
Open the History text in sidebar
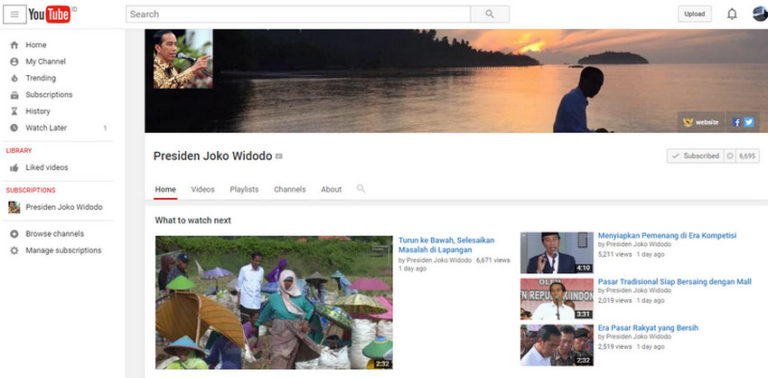tap(38, 111)
